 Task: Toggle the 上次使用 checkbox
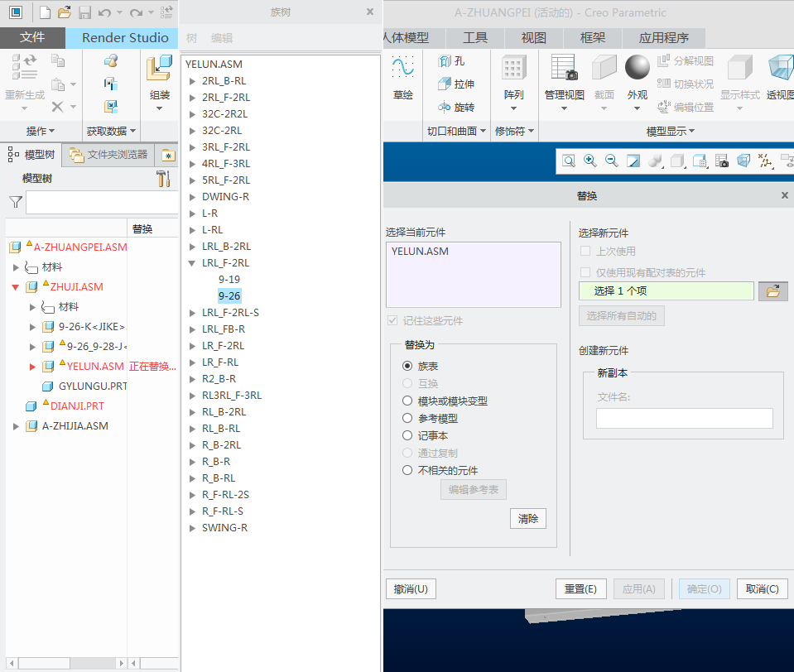(x=585, y=251)
